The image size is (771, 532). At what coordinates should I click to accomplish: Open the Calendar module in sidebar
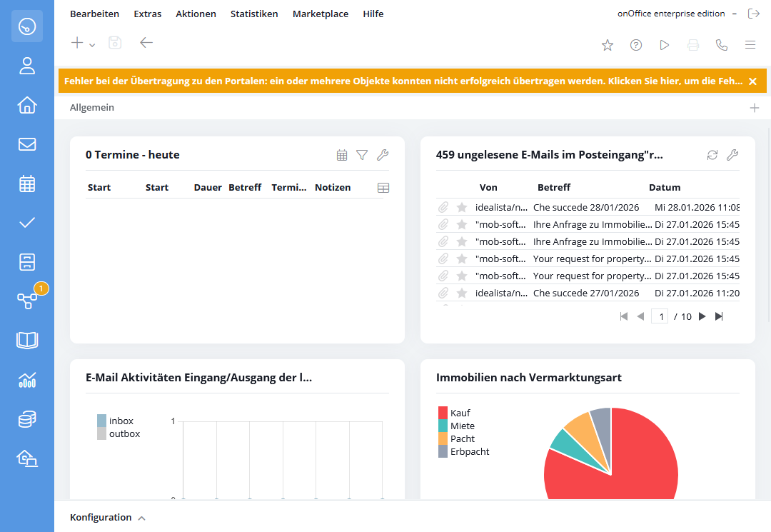(27, 184)
